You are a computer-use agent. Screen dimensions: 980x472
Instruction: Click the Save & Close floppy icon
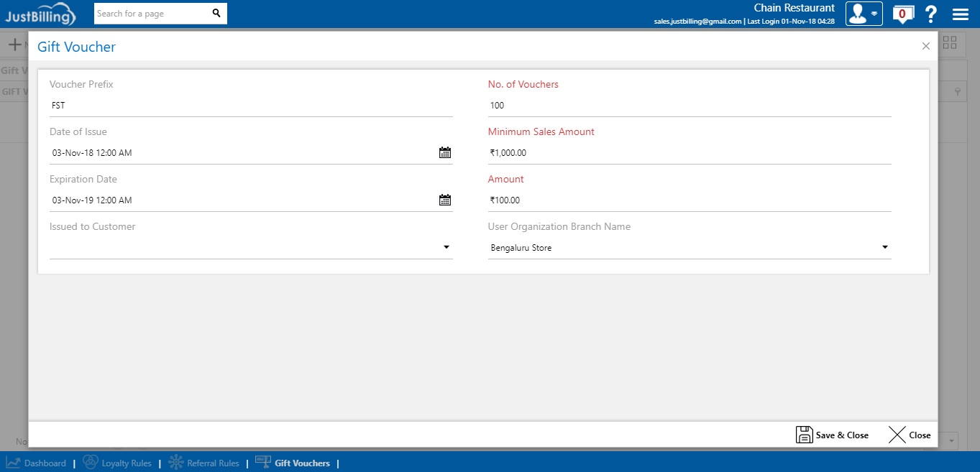804,435
